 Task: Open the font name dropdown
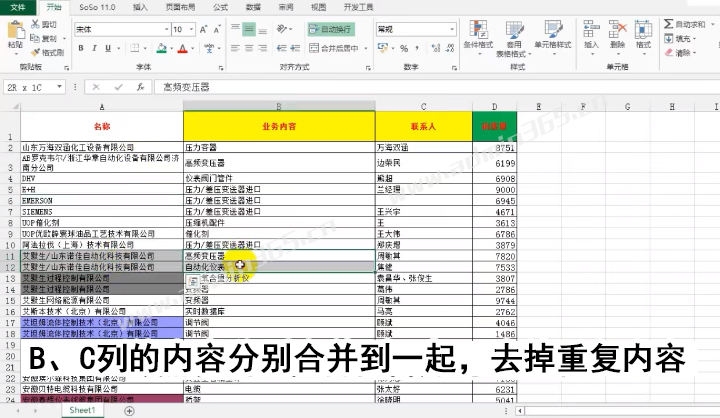167,29
